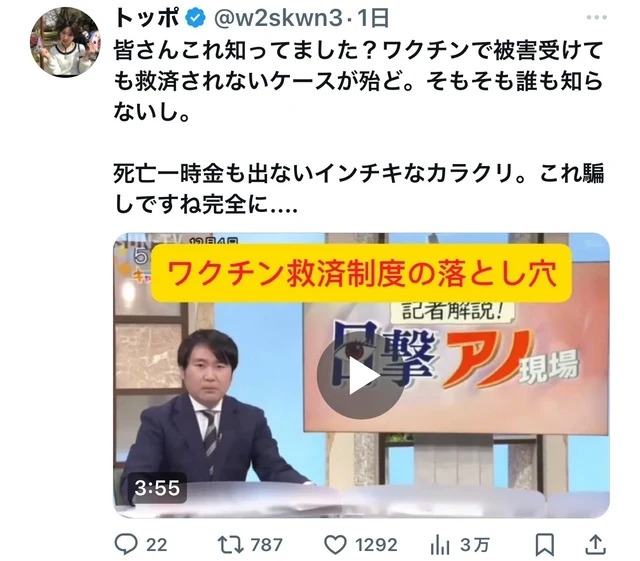
Task: Open the reply comment icon
Action: click(x=126, y=544)
